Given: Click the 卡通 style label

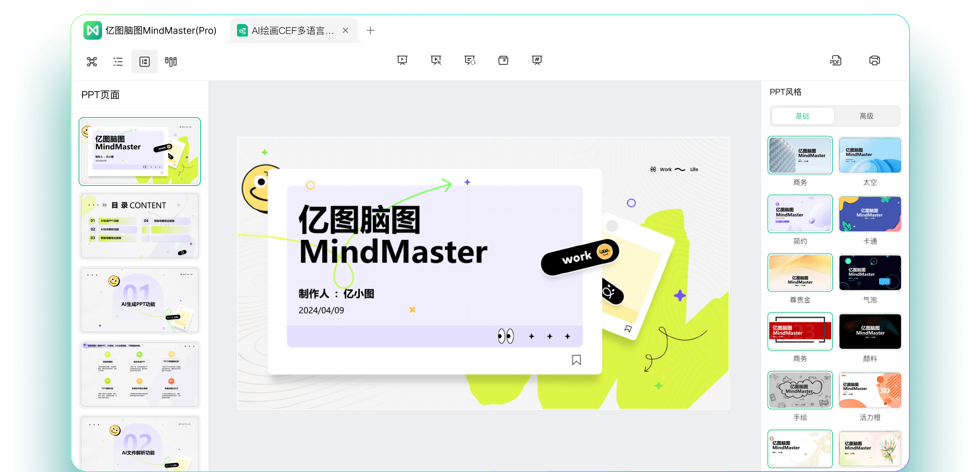Looking at the screenshot, I should (870, 241).
